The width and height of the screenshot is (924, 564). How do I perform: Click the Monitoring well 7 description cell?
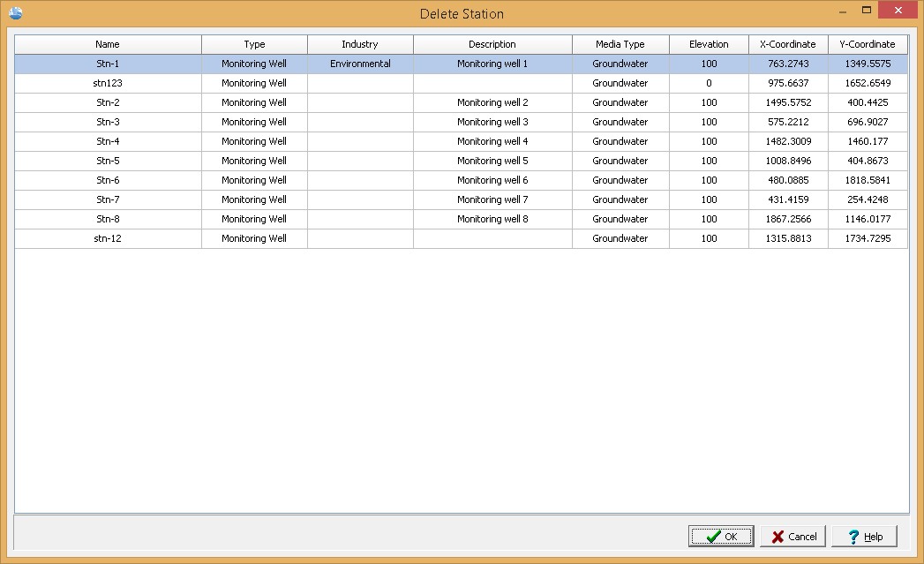(x=492, y=199)
